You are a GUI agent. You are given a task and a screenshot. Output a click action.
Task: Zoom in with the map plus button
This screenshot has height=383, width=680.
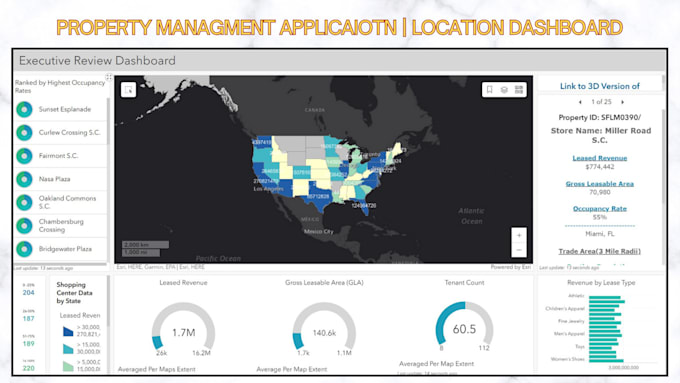click(519, 235)
